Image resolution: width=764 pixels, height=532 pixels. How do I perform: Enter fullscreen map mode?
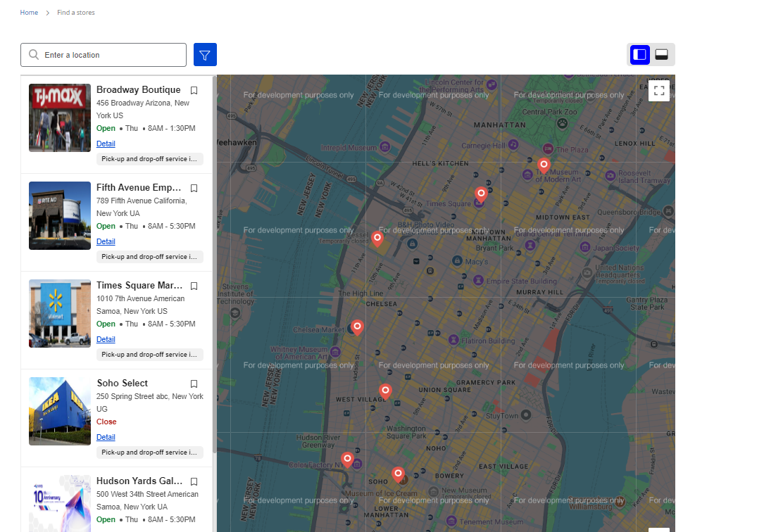(x=658, y=90)
